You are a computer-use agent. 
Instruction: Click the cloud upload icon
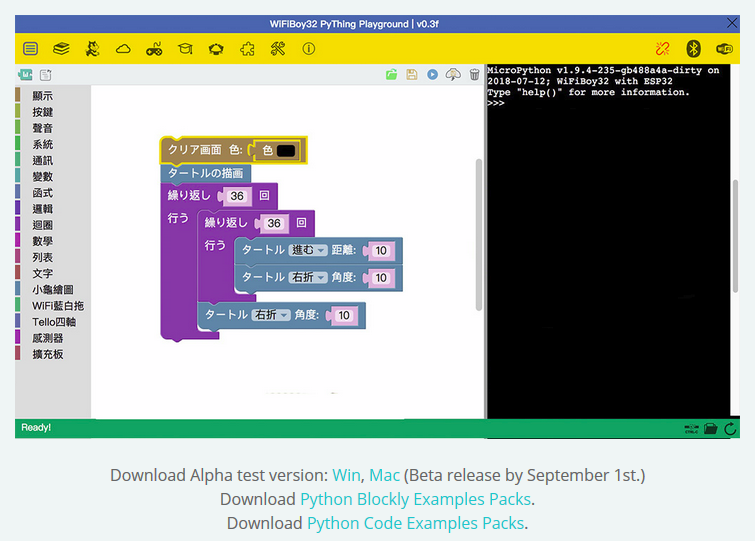tap(453, 75)
